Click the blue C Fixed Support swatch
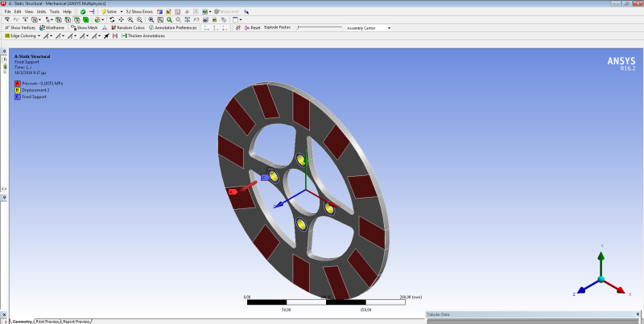 (17, 96)
